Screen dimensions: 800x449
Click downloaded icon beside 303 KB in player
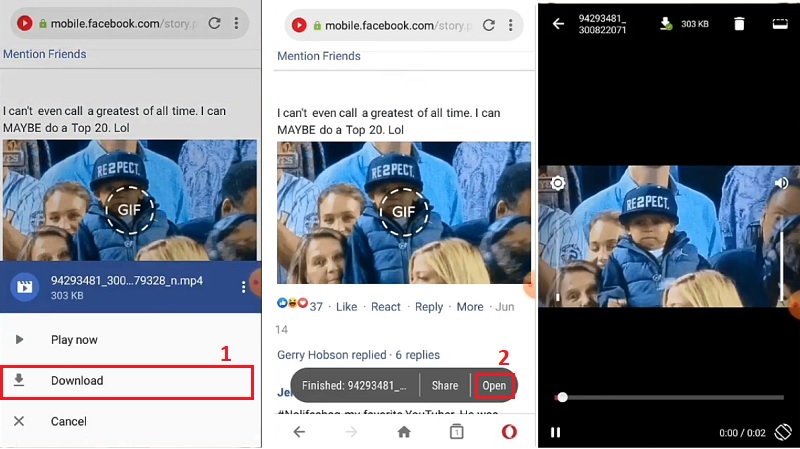[666, 23]
